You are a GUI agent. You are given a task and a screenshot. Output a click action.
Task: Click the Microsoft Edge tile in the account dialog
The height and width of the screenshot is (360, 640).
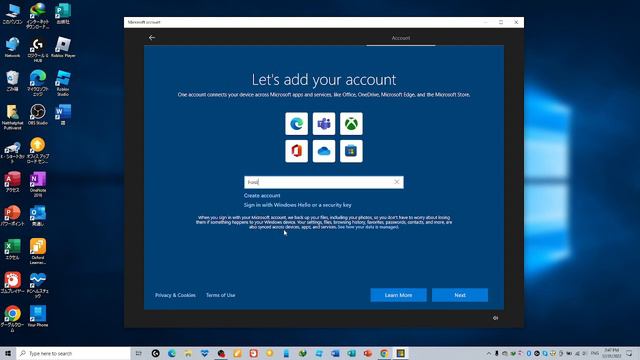pos(296,124)
